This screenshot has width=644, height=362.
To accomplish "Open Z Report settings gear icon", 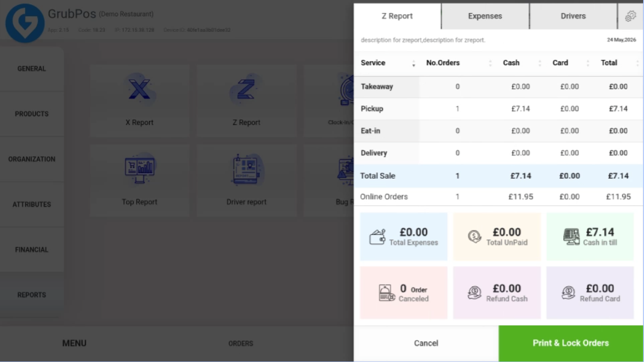I will click(x=630, y=16).
